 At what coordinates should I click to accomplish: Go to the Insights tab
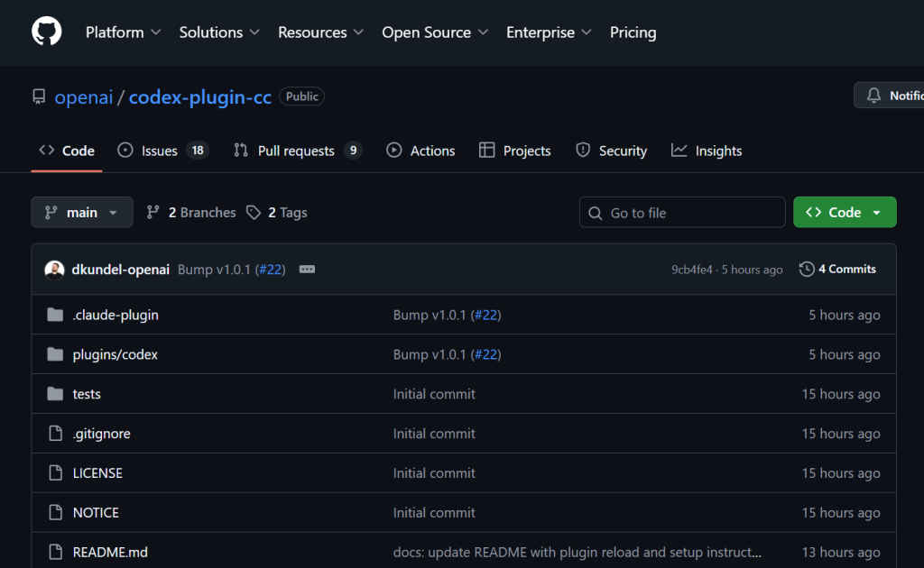707,151
